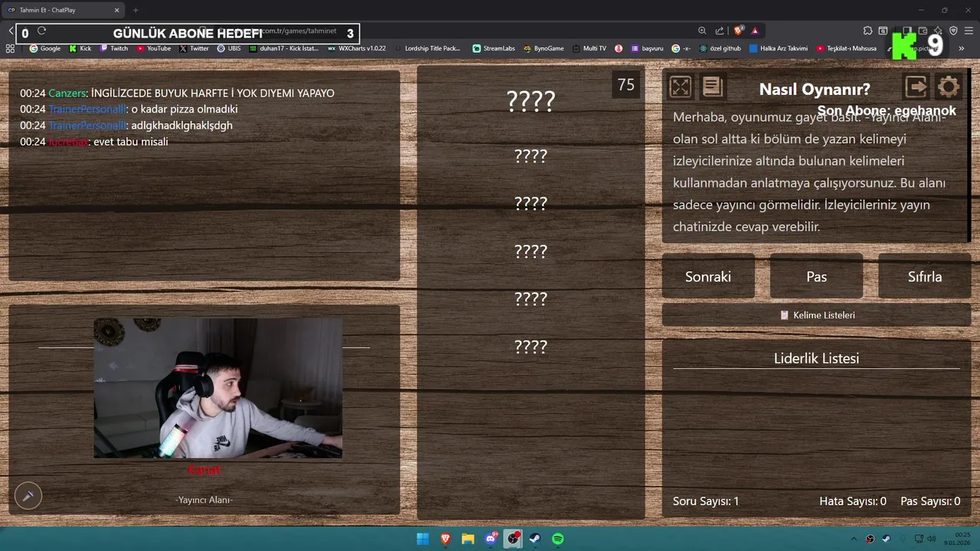980x551 pixels.
Task: Close the Tahmin Et - ChatPlay tab
Action: point(117,10)
